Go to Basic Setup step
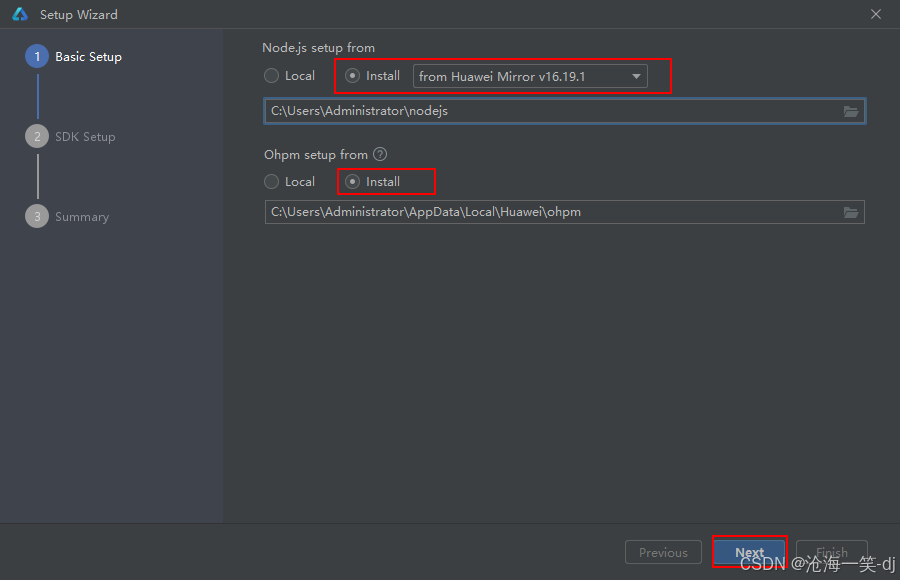Viewport: 900px width, 580px height. point(73,56)
